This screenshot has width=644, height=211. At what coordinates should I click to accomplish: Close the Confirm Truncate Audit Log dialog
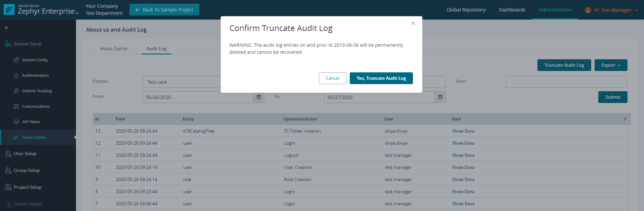point(413,24)
